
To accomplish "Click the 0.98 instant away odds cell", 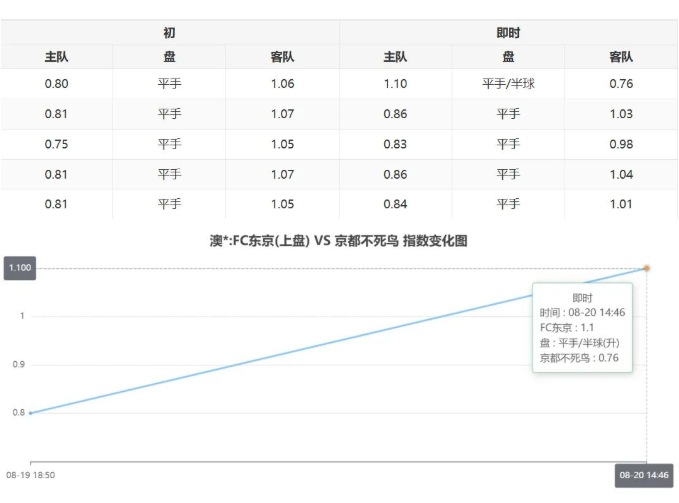I will 621,144.
